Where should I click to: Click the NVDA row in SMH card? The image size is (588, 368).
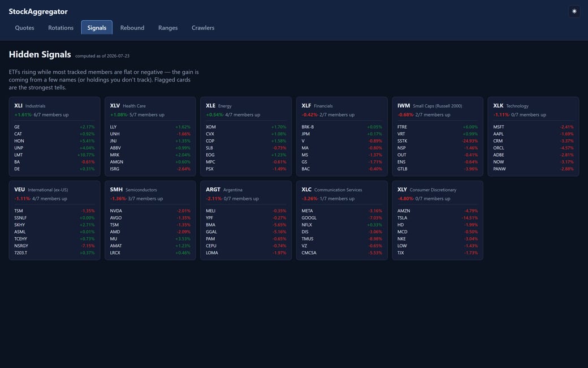click(x=150, y=211)
